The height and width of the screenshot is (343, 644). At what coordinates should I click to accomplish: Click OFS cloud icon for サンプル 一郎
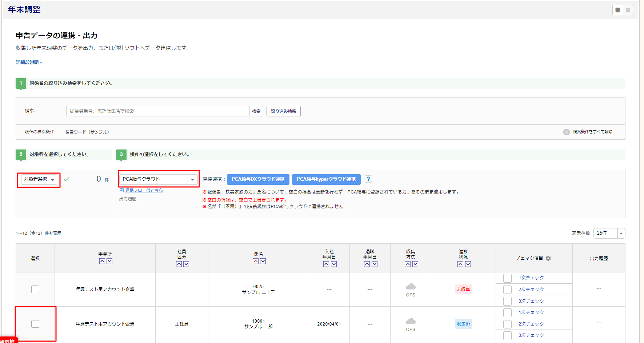411,321
